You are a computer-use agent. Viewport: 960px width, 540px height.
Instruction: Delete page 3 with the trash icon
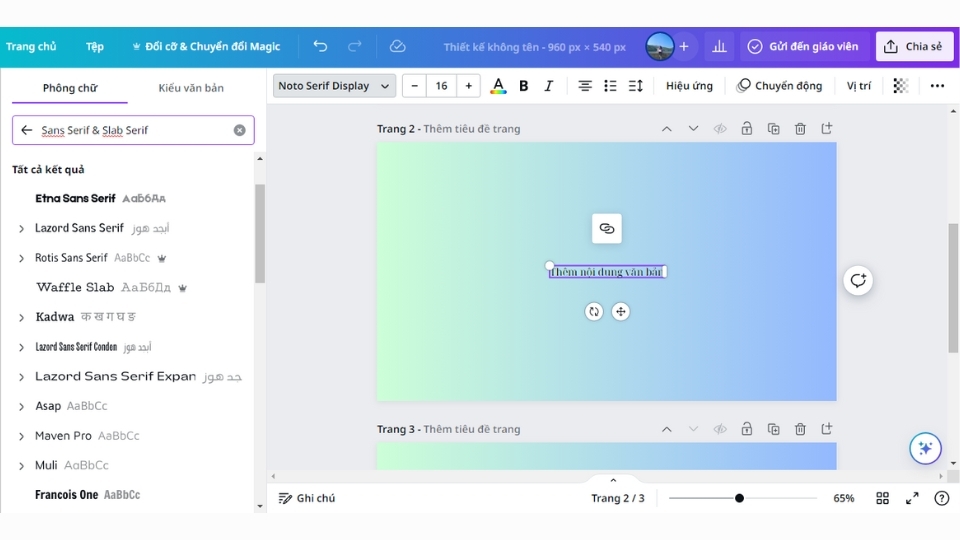click(x=800, y=429)
